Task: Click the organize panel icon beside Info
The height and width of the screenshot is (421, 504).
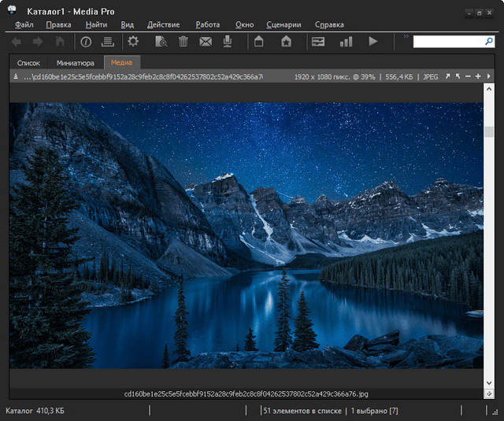Action: 108,42
